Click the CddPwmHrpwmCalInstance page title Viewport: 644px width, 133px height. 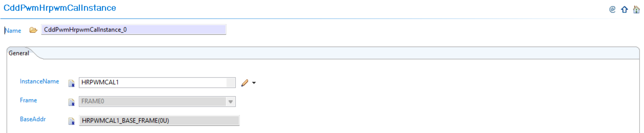point(59,8)
